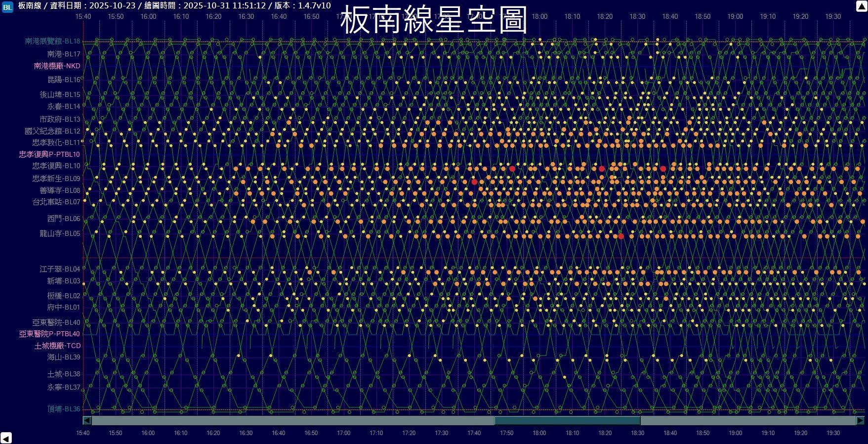Select the 亞東醫院P-PTBL40 label
This screenshot has width=868, height=444.
click(49, 334)
